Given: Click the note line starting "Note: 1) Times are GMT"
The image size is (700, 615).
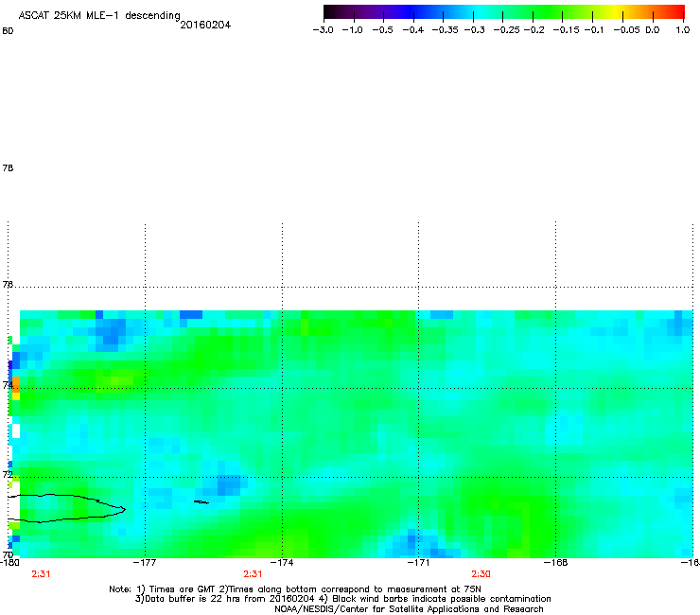Looking at the screenshot, I should click(x=295, y=589).
